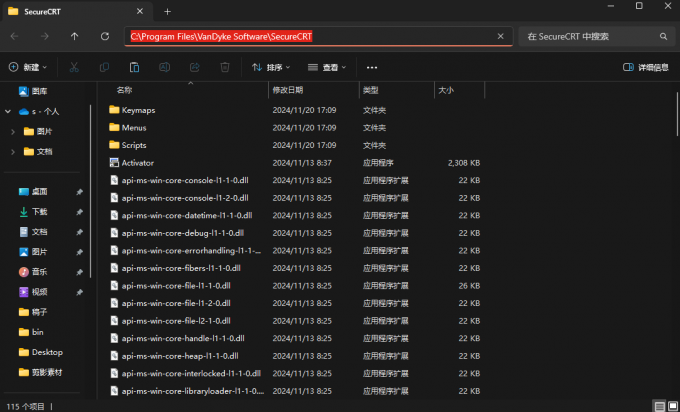This screenshot has width=680, height=412.
Task: Unpin 桌面 using its pin icon
Action: click(79, 192)
